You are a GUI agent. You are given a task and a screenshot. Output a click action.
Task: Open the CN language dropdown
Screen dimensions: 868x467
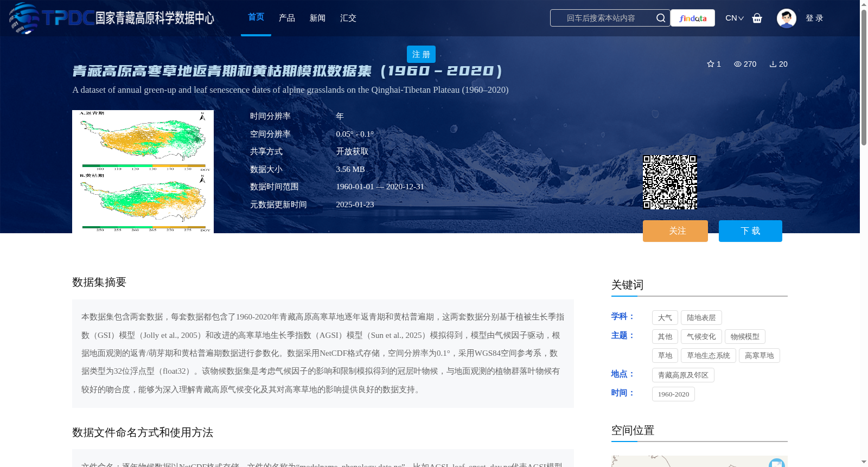(735, 18)
